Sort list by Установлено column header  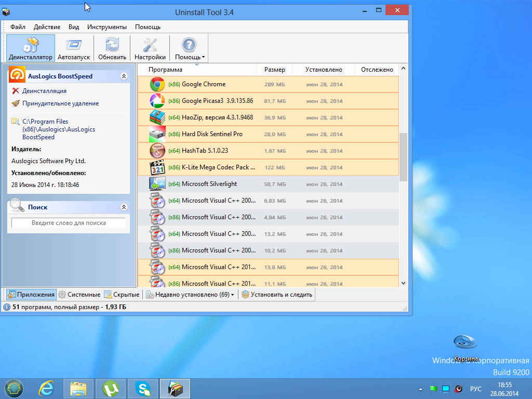[324, 70]
